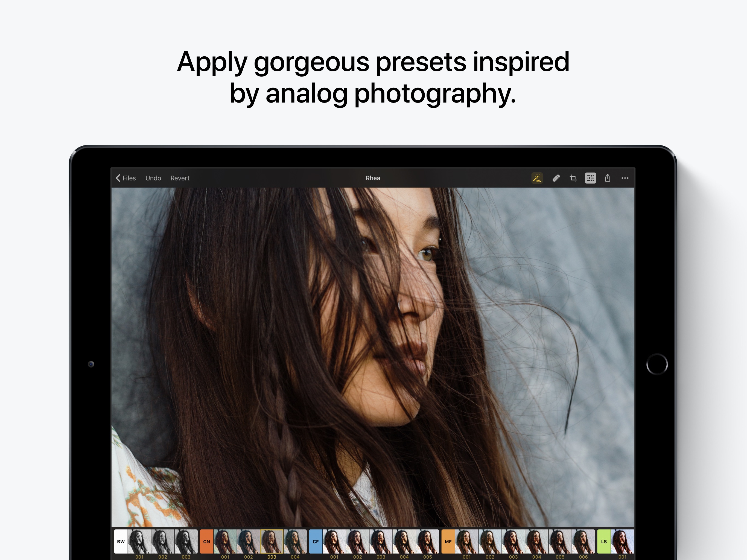Viewport: 747px width, 560px height.
Task: Click the selected CN 003 preset
Action: pos(272,541)
